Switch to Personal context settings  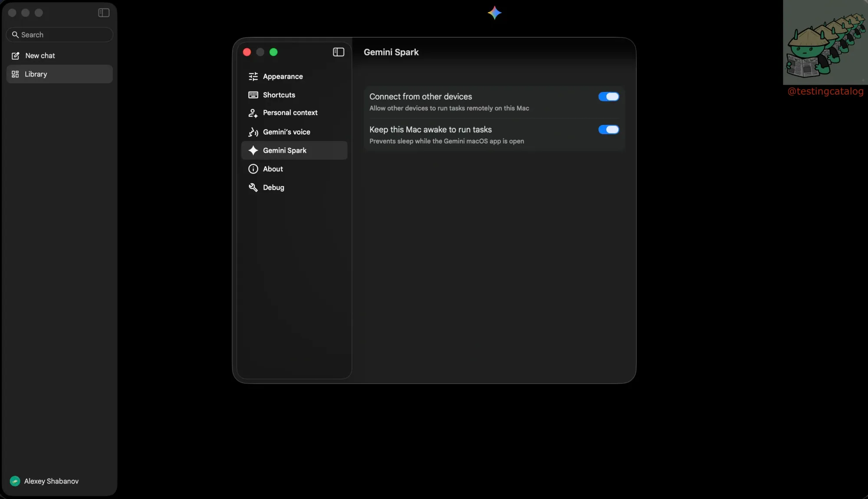click(x=294, y=113)
